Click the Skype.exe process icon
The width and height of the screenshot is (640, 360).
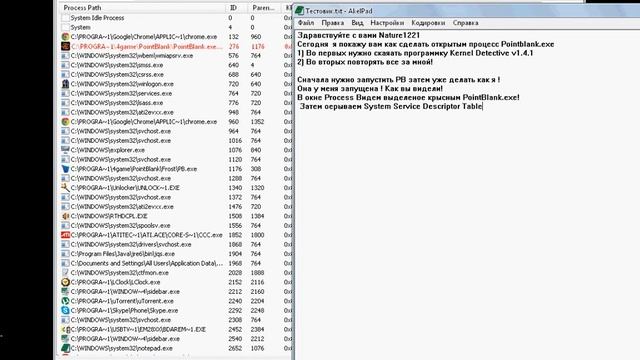65,310
